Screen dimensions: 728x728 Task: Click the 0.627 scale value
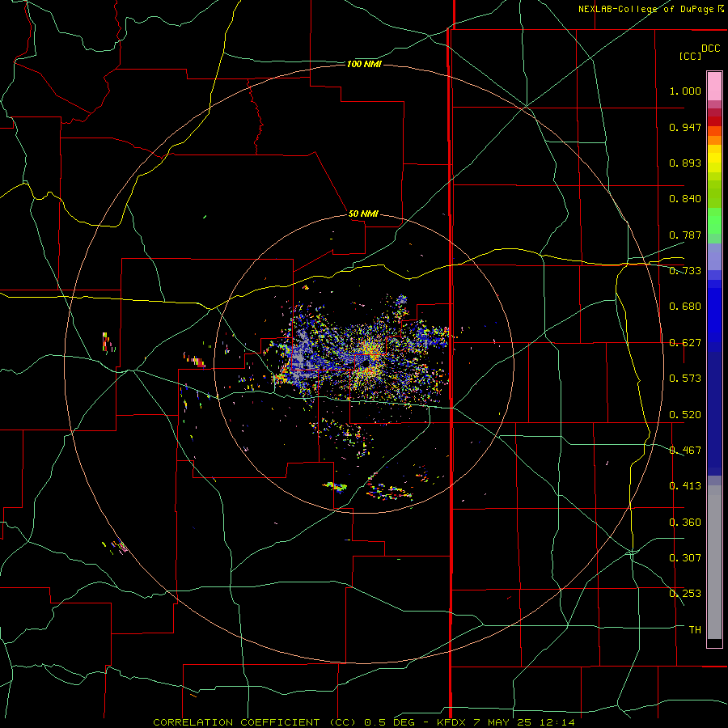pyautogui.click(x=685, y=343)
